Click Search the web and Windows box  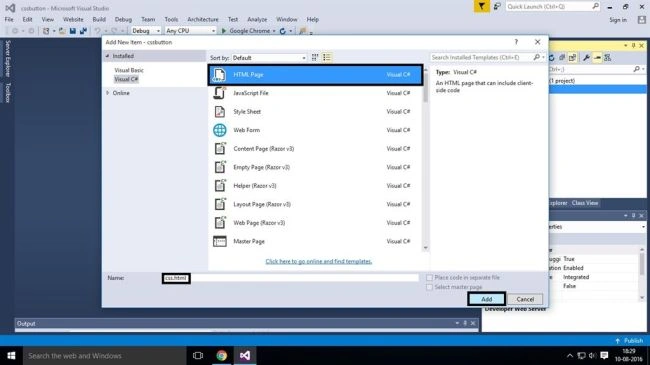pos(104,356)
